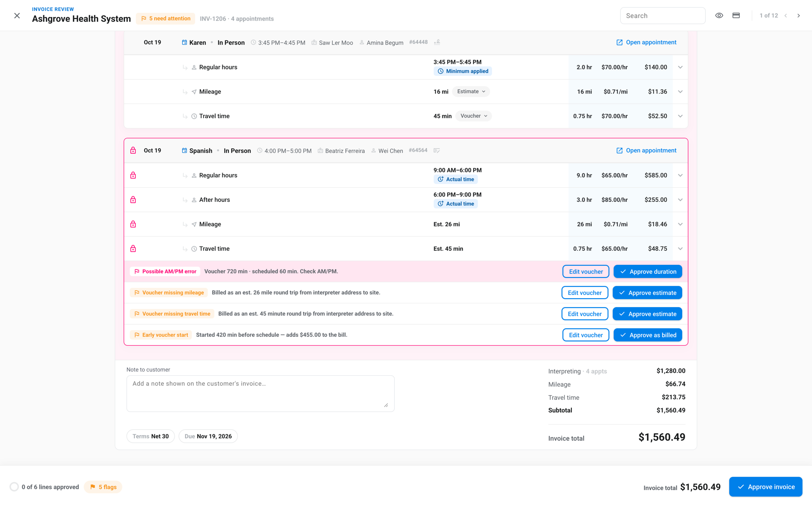Click the calendar icon next to Karen
Image resolution: width=812 pixels, height=508 pixels.
(x=184, y=42)
